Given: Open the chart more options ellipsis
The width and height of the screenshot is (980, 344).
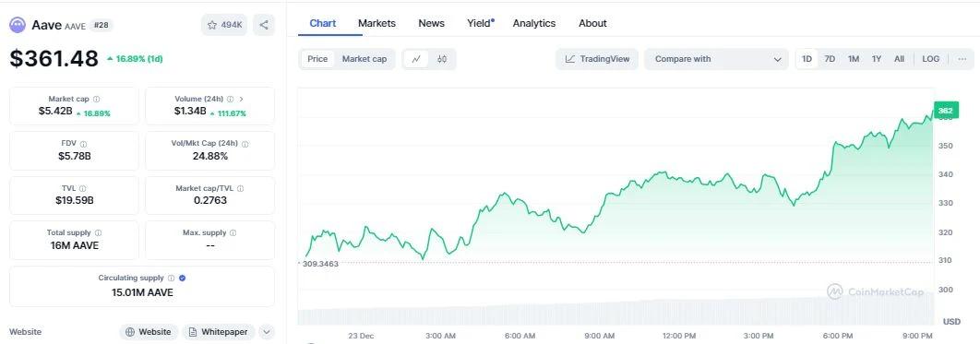Looking at the screenshot, I should tap(962, 59).
